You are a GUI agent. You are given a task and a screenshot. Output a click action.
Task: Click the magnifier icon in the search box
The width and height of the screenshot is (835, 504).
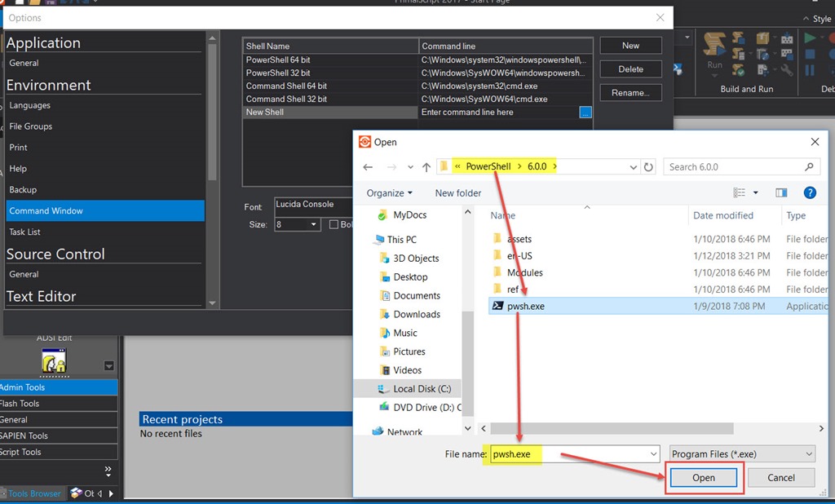[809, 166]
